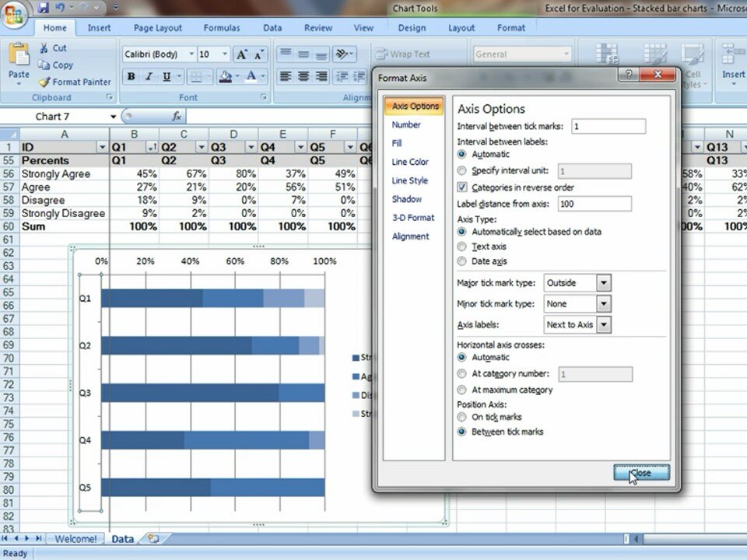Click the Label distance from axis field
The width and height of the screenshot is (747, 560).
click(x=594, y=204)
